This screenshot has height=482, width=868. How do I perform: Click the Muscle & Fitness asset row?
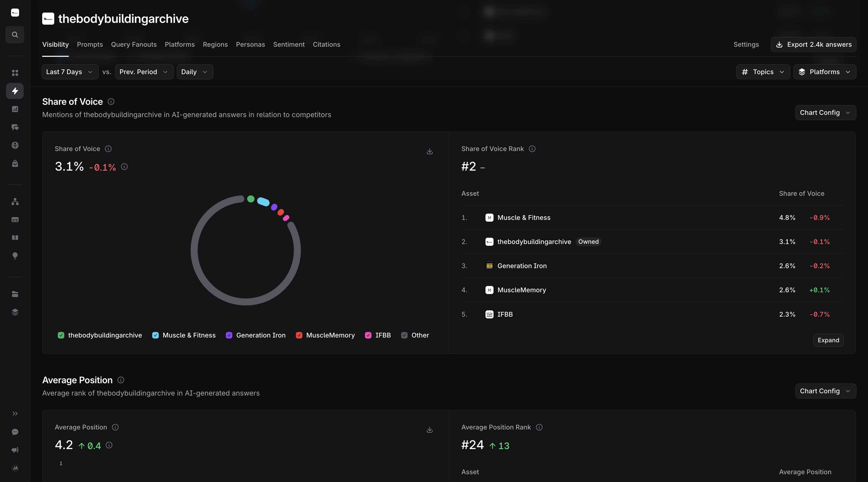(652, 218)
